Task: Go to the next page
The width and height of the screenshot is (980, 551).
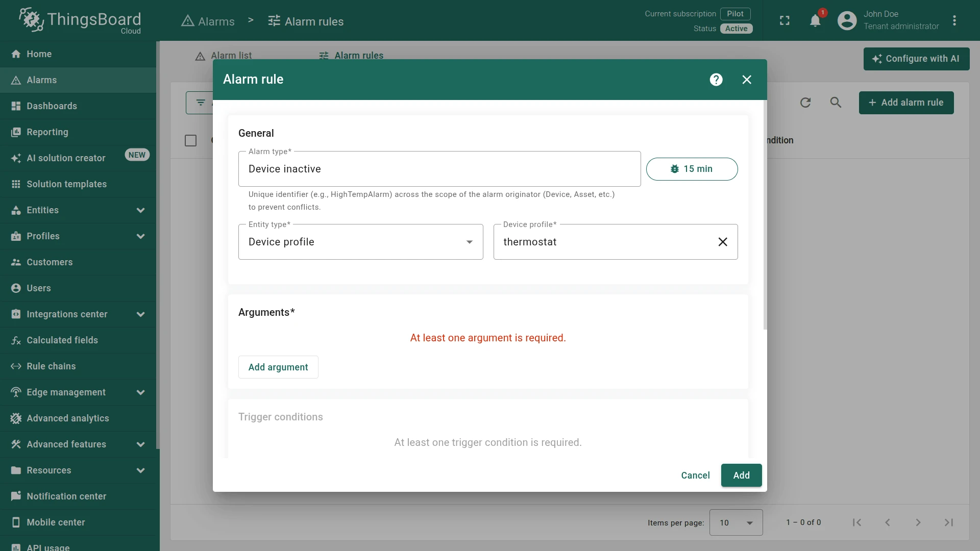Action: 918,522
